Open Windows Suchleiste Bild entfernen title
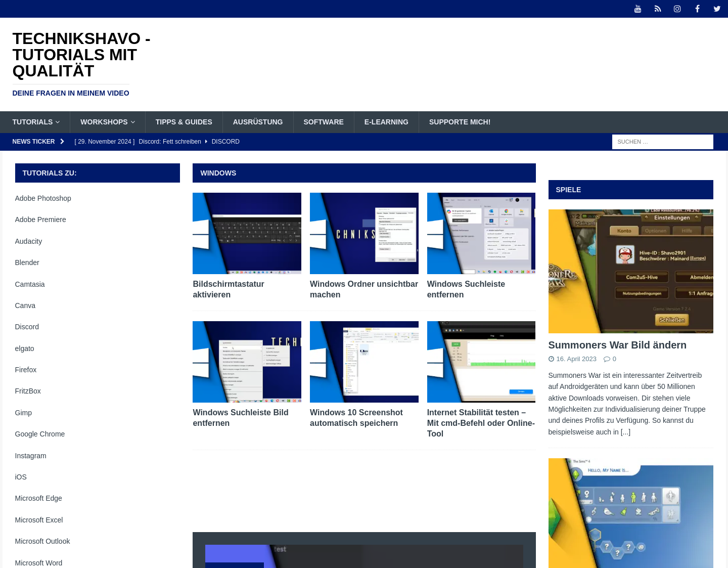 tap(241, 418)
